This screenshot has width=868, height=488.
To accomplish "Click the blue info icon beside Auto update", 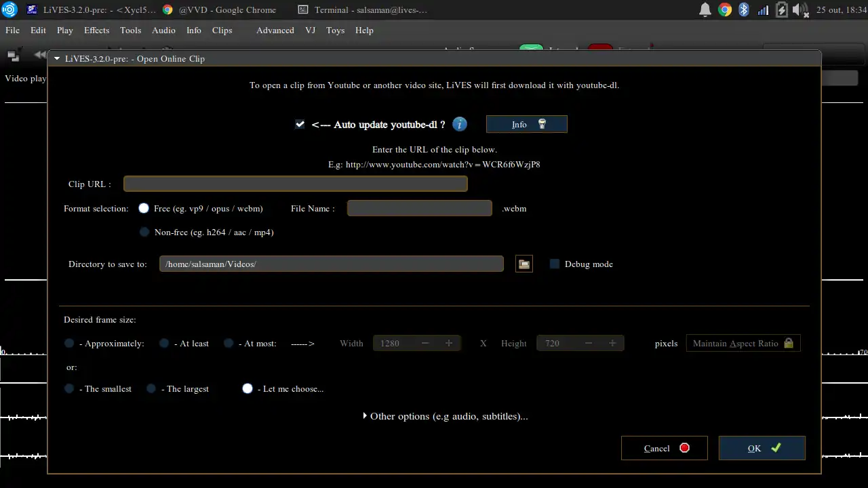I will (x=460, y=124).
